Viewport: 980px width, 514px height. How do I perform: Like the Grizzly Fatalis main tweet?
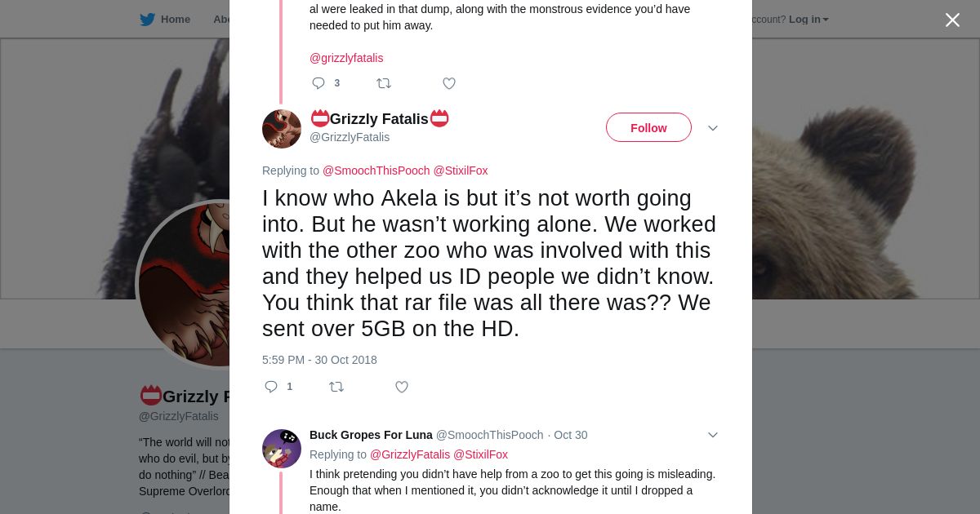coord(402,387)
